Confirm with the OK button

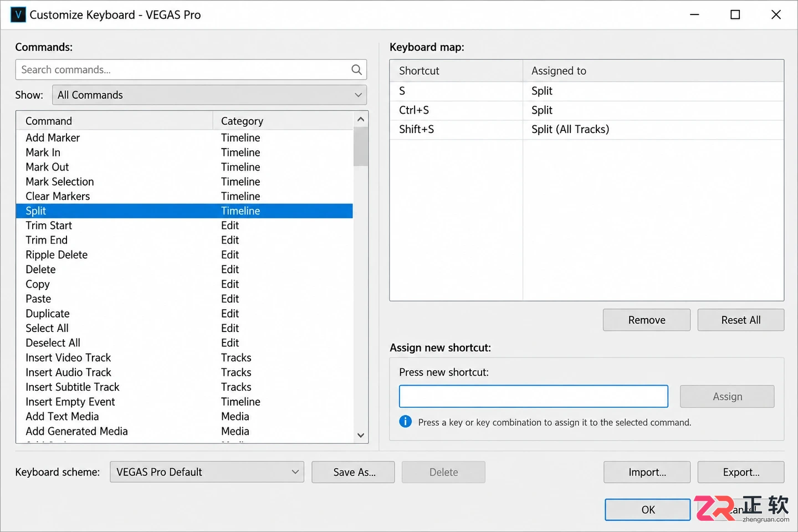pyautogui.click(x=648, y=510)
